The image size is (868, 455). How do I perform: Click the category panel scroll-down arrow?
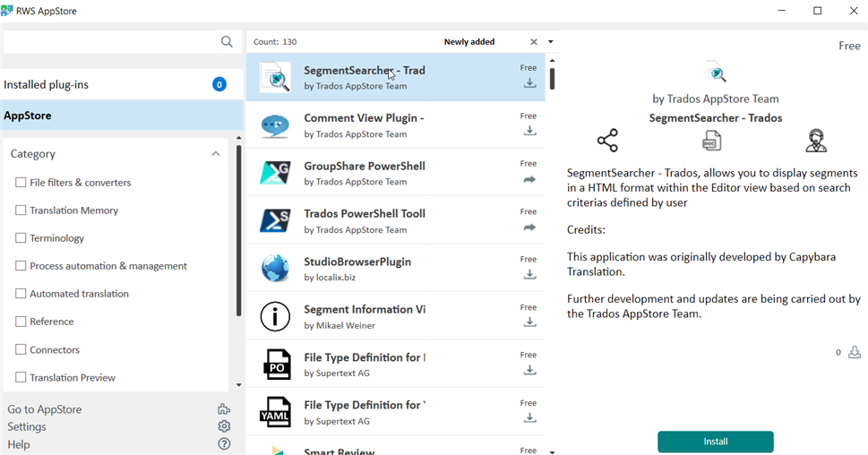(x=238, y=385)
